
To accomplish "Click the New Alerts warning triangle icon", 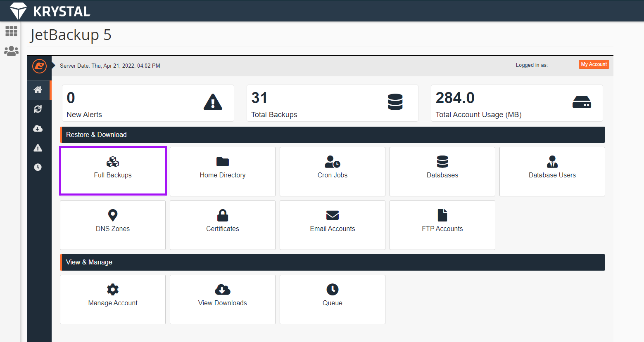I will tap(213, 102).
